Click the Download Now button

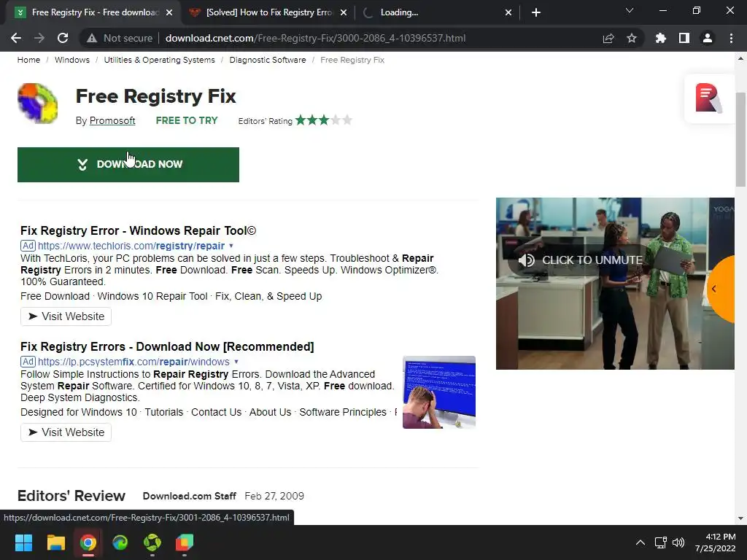pyautogui.click(x=128, y=165)
